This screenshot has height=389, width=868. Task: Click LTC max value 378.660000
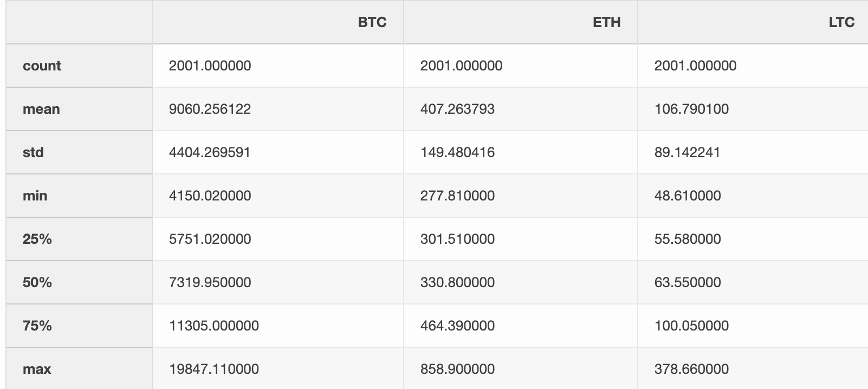(691, 369)
